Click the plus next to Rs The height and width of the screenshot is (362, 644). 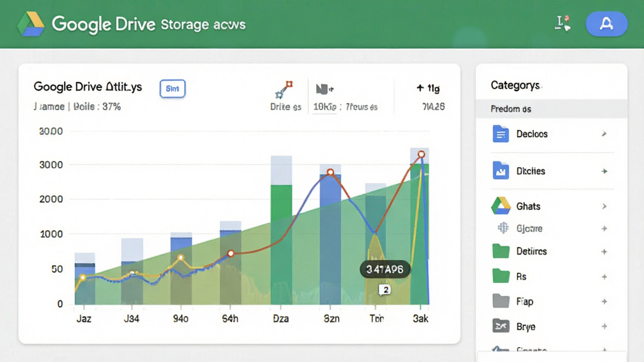pos(604,277)
